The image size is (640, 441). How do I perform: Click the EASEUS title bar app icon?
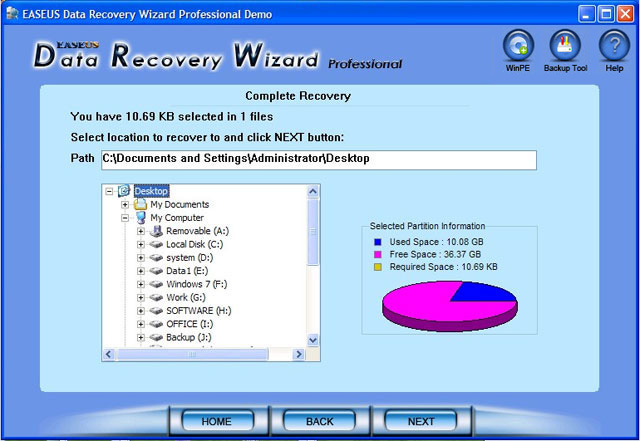click(13, 13)
